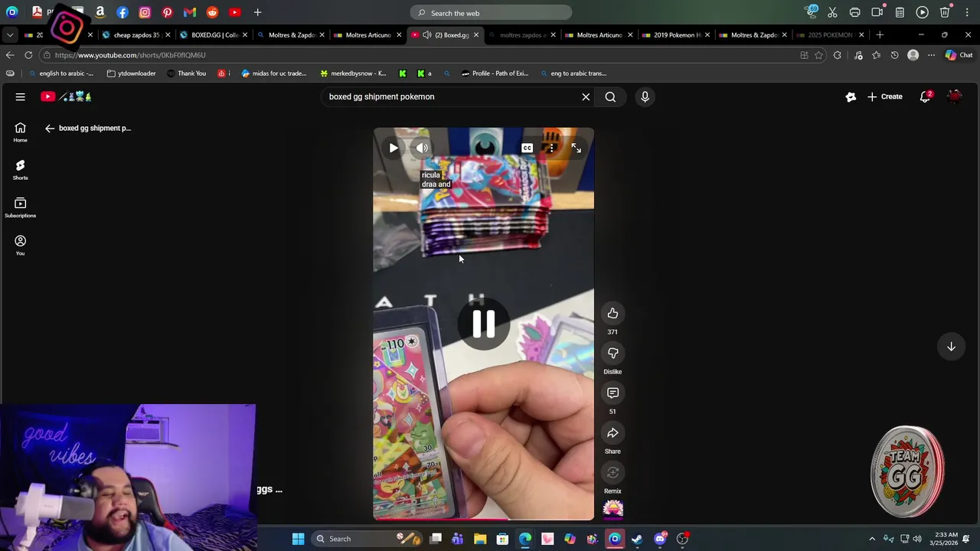Open Copilot Chat button
980x551 pixels.
click(959, 55)
